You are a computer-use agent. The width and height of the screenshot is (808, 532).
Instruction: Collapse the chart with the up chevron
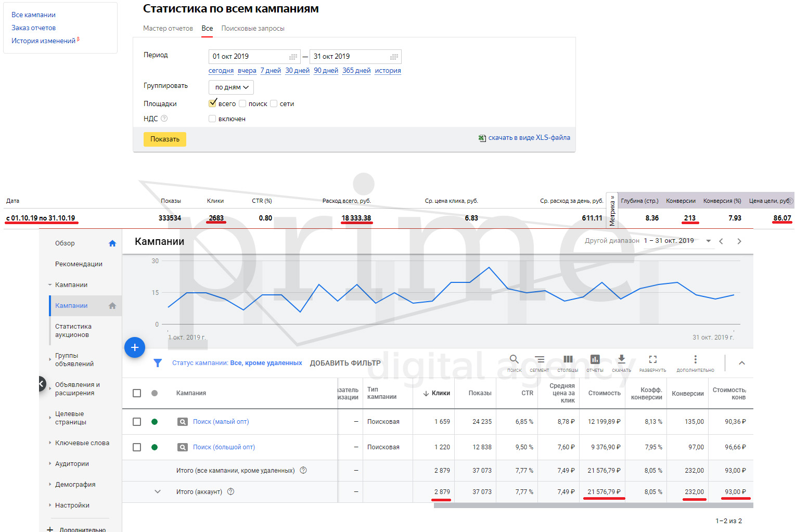tap(742, 363)
